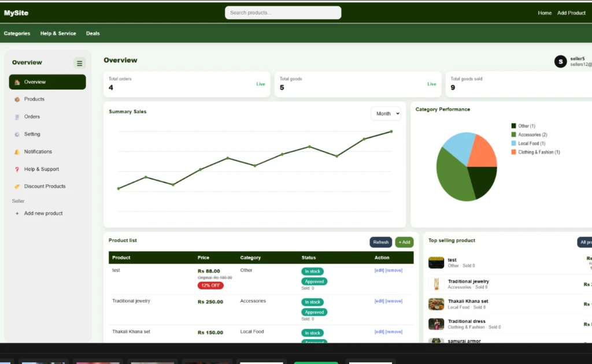592x364 pixels.
Task: Select Products in the sidebar
Action: tap(47, 99)
